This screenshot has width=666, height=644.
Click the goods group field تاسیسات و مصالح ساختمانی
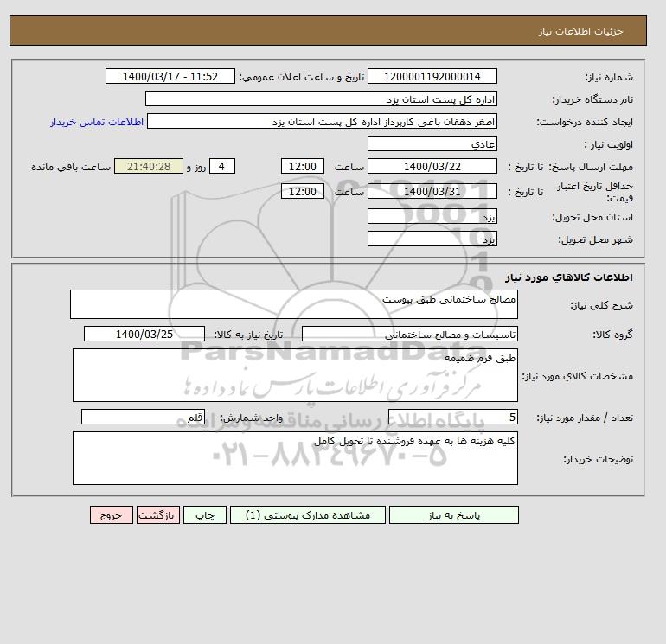pos(409,334)
